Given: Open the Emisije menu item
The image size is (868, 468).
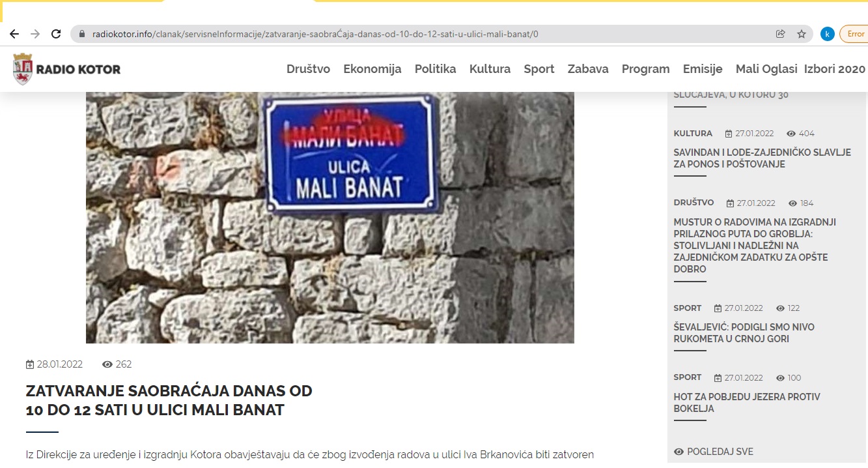Looking at the screenshot, I should pos(703,69).
